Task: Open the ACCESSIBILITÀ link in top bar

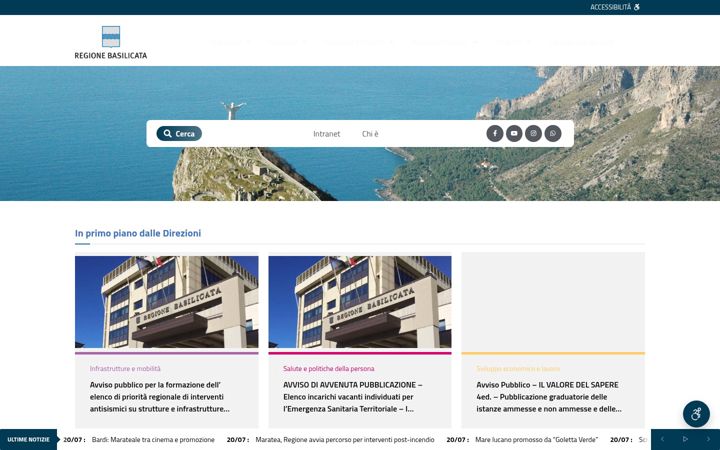Action: tap(615, 7)
